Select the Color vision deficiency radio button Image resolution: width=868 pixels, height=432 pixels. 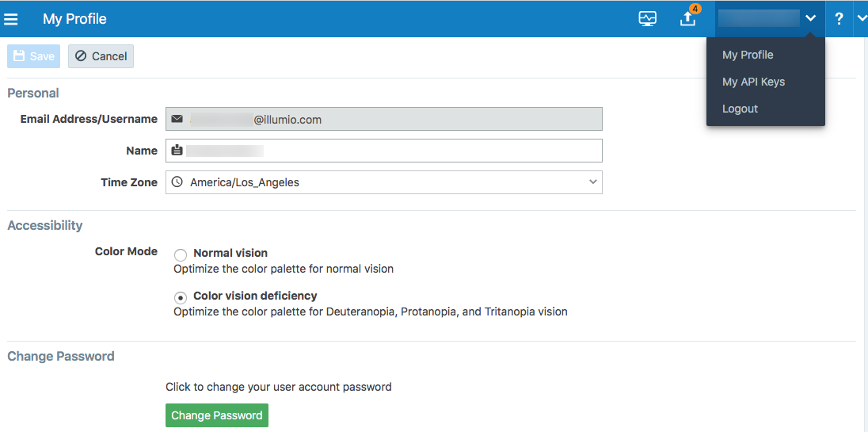coord(181,297)
